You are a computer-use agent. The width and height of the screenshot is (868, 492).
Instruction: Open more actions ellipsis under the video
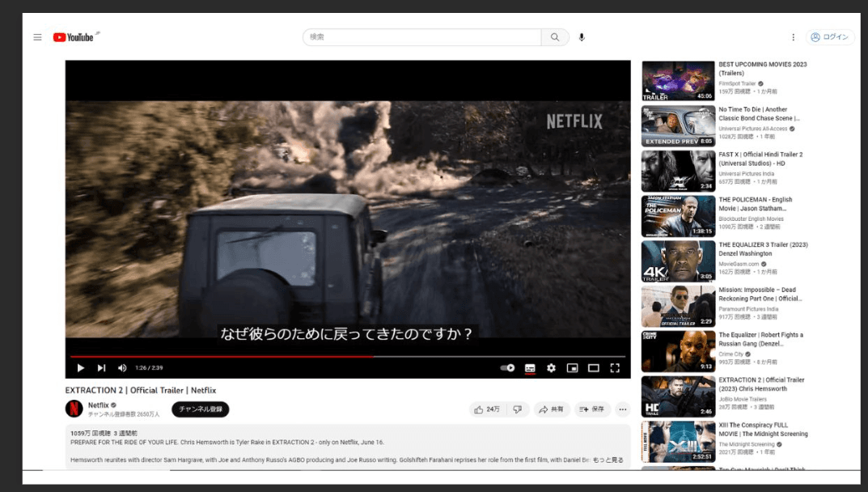[x=623, y=409]
